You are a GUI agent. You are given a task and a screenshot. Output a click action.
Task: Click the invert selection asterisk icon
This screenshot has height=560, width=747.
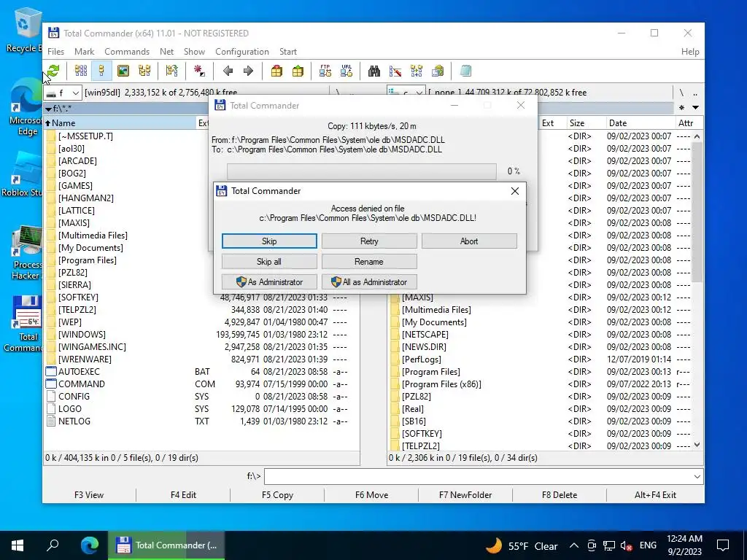pyautogui.click(x=199, y=71)
